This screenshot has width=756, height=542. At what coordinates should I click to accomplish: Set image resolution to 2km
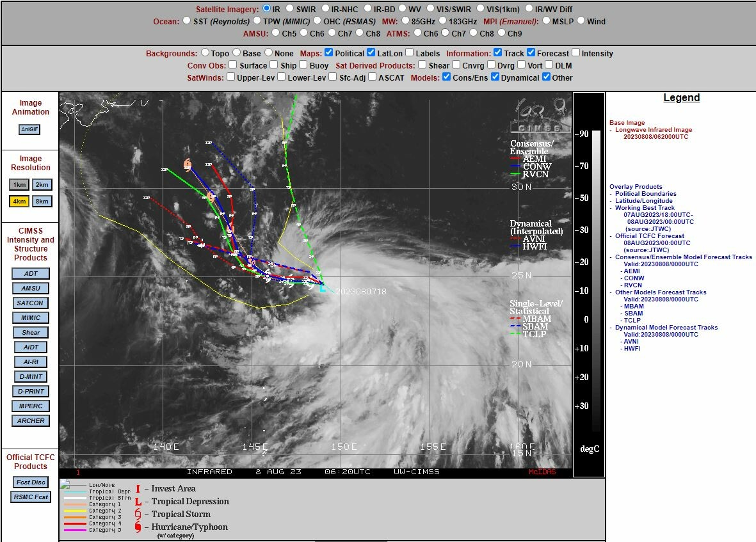42,184
